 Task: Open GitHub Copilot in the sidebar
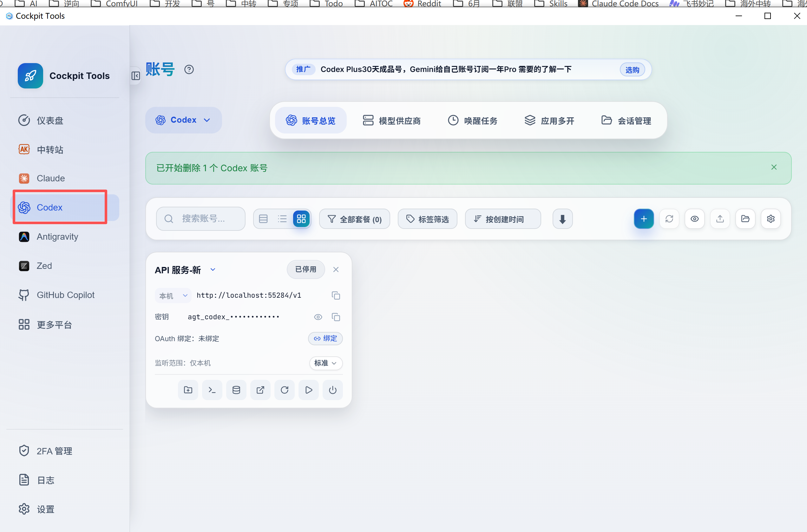(64, 295)
